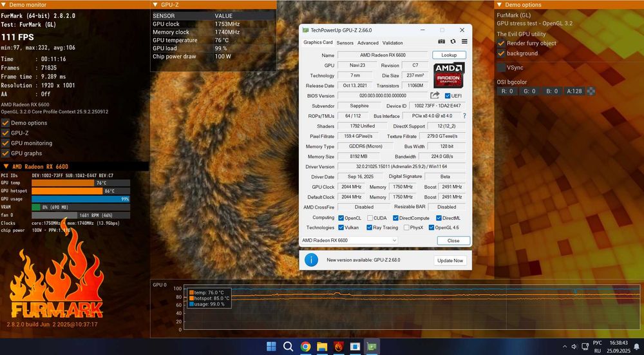Click the Close button in GPU-Z

coord(453,241)
